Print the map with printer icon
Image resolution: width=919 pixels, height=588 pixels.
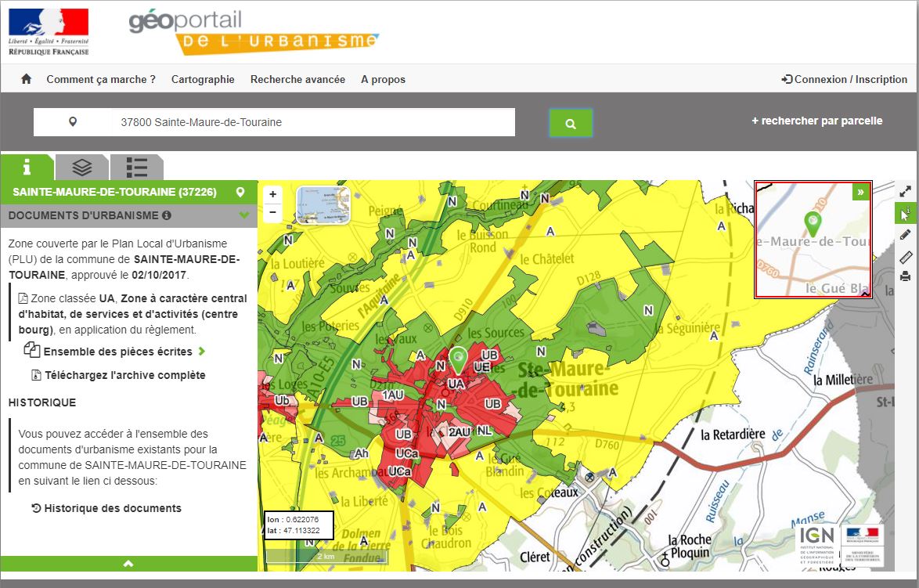tap(906, 276)
